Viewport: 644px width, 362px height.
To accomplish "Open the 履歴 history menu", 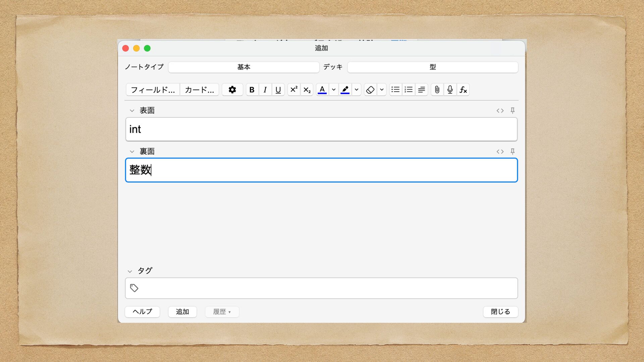I will pos(222,312).
